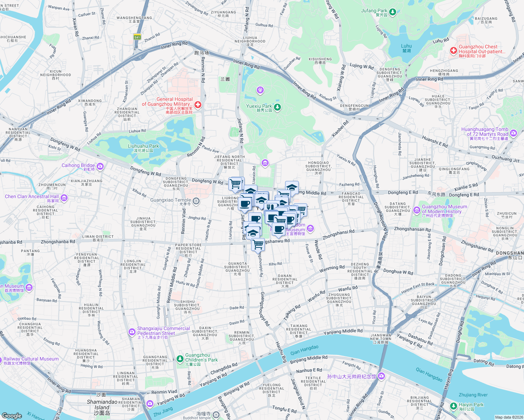Screen dimensions: 524x420
Task: Click the Liuhuahu Park label
Action: (x=143, y=148)
